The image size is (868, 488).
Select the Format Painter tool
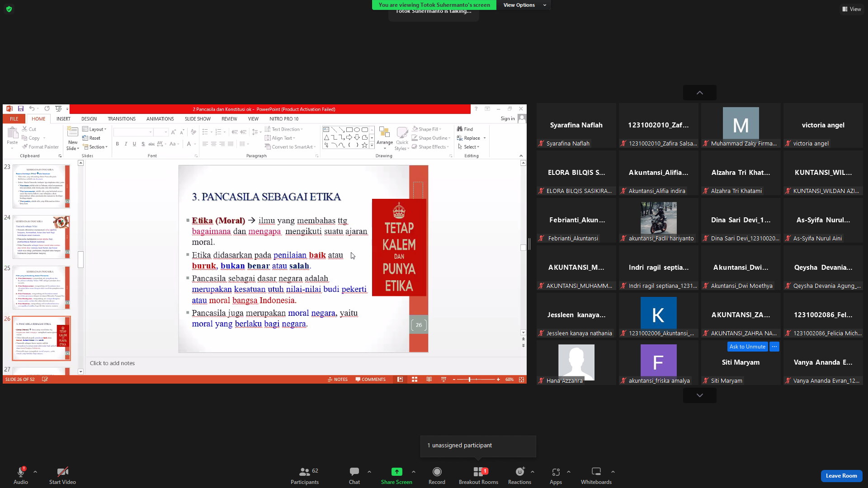(40, 147)
